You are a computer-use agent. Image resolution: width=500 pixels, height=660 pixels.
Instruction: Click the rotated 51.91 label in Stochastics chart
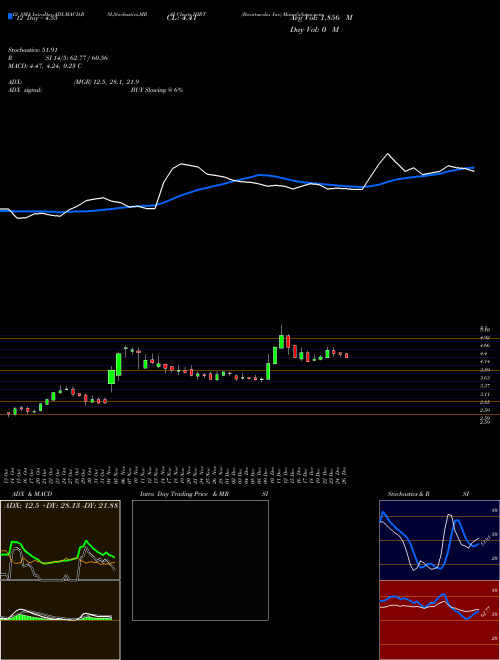click(484, 540)
